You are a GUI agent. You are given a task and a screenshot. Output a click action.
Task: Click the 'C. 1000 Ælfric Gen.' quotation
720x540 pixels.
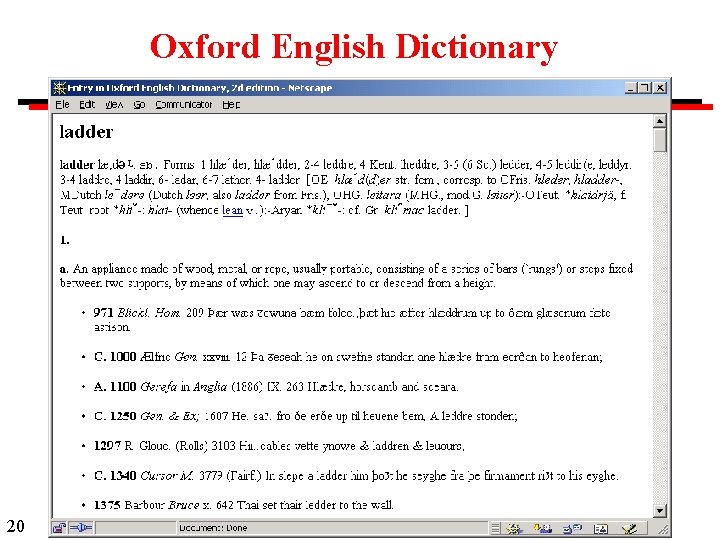pos(348,357)
